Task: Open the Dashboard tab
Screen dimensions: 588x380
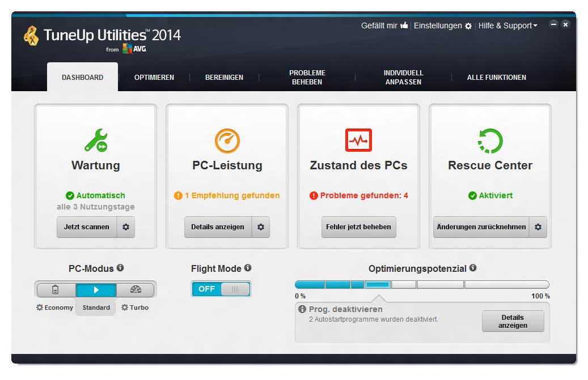Action: [x=82, y=77]
